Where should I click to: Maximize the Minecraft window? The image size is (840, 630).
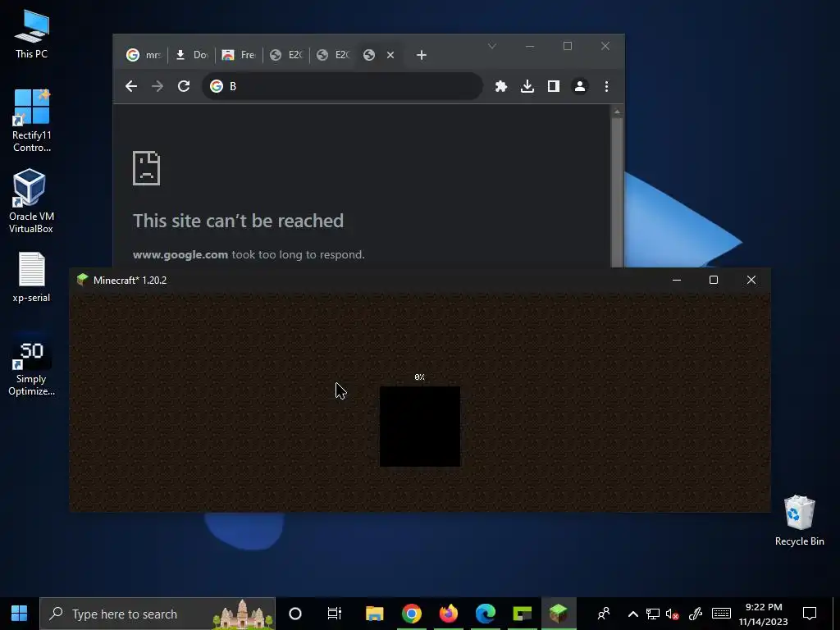pyautogui.click(x=714, y=280)
